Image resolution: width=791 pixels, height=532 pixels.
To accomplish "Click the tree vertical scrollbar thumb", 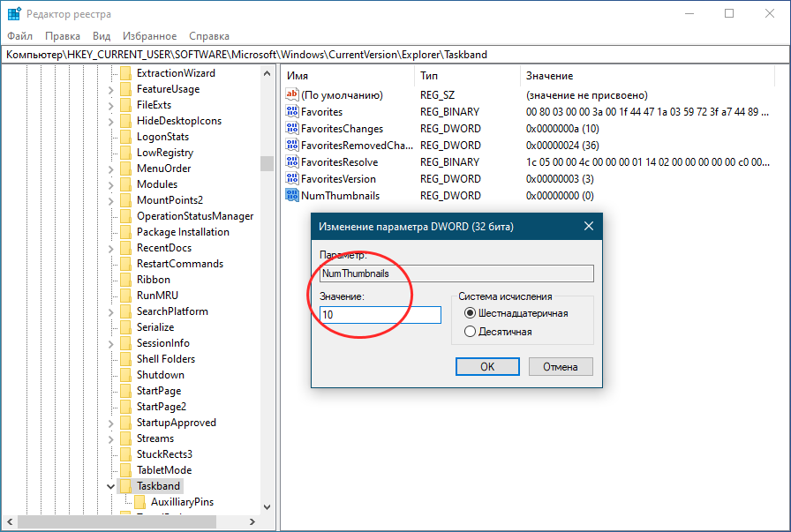I will 267,163.
